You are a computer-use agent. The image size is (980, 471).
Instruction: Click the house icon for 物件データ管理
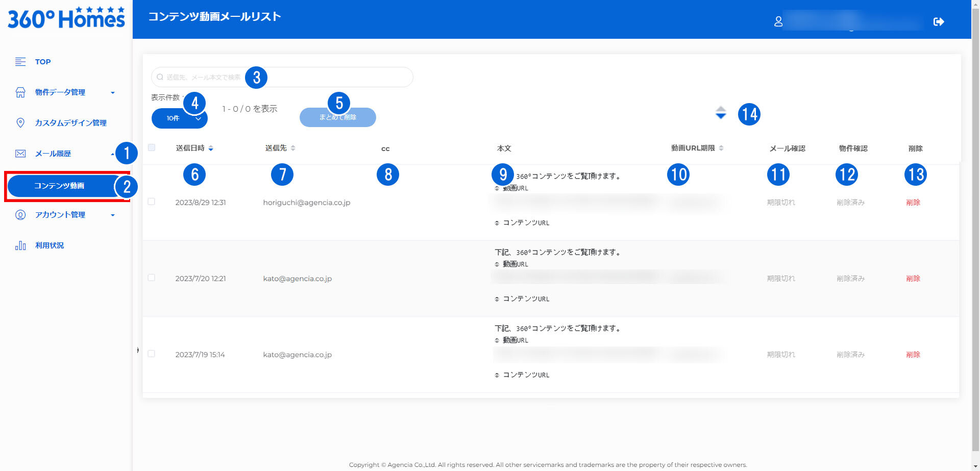coord(20,92)
